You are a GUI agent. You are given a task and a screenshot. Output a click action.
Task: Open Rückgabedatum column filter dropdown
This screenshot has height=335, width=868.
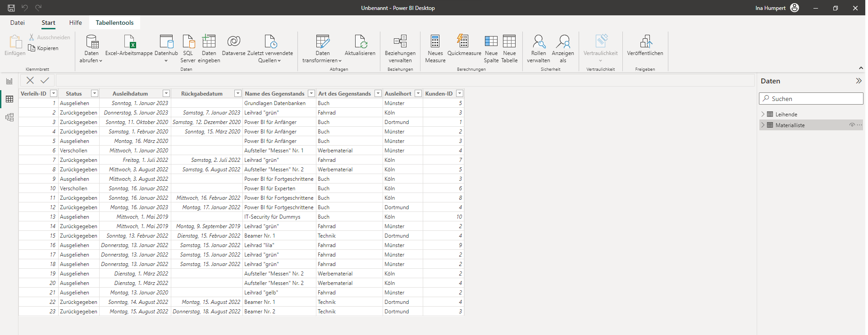(x=238, y=93)
